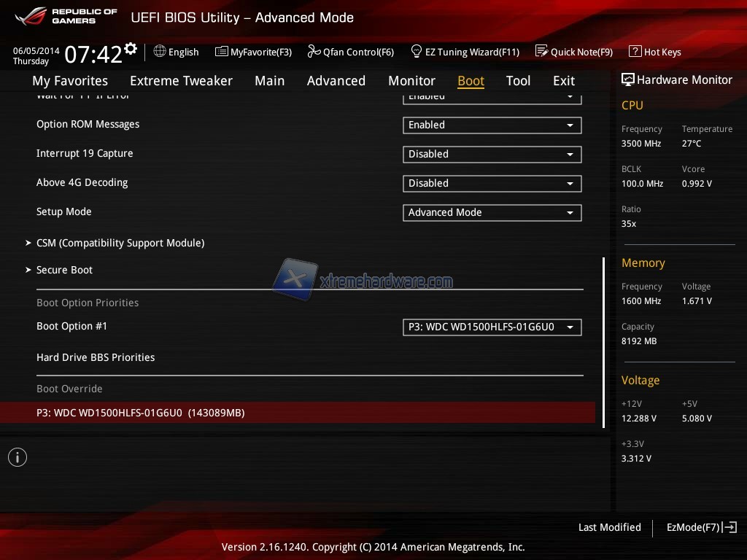Open Setup Mode dropdown
The width and height of the screenshot is (747, 560).
[x=492, y=213]
